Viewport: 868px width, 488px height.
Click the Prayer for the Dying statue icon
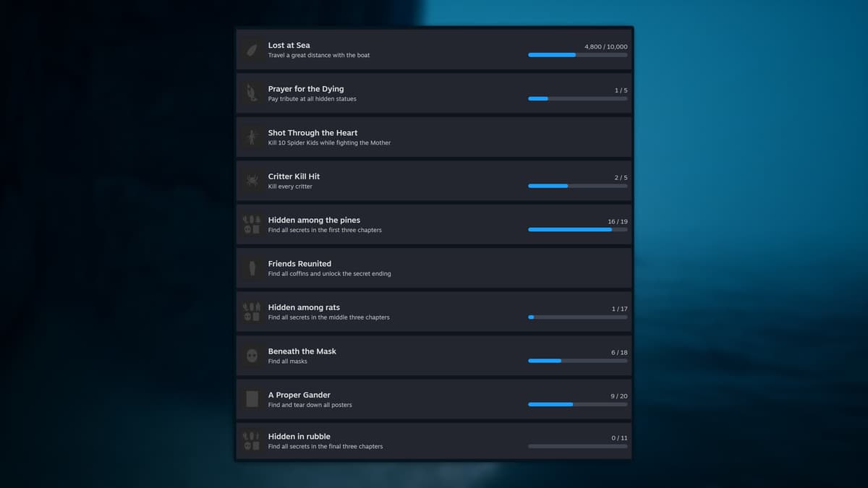(x=252, y=93)
